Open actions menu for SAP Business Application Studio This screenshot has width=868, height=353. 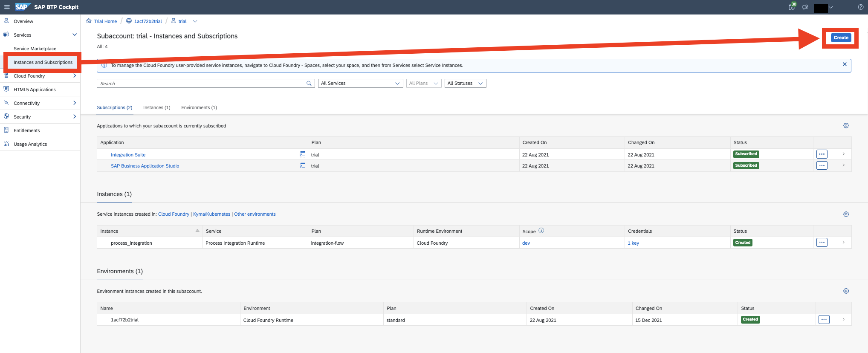(822, 165)
